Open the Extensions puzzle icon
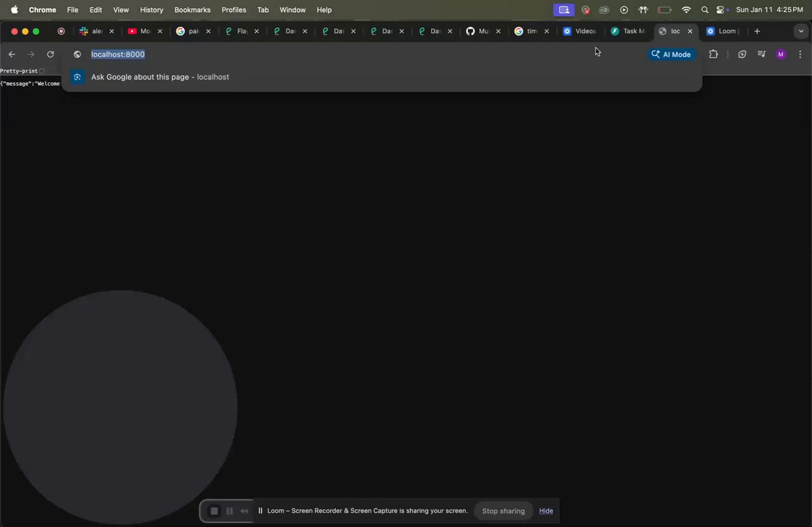This screenshot has height=527, width=812. coord(713,55)
